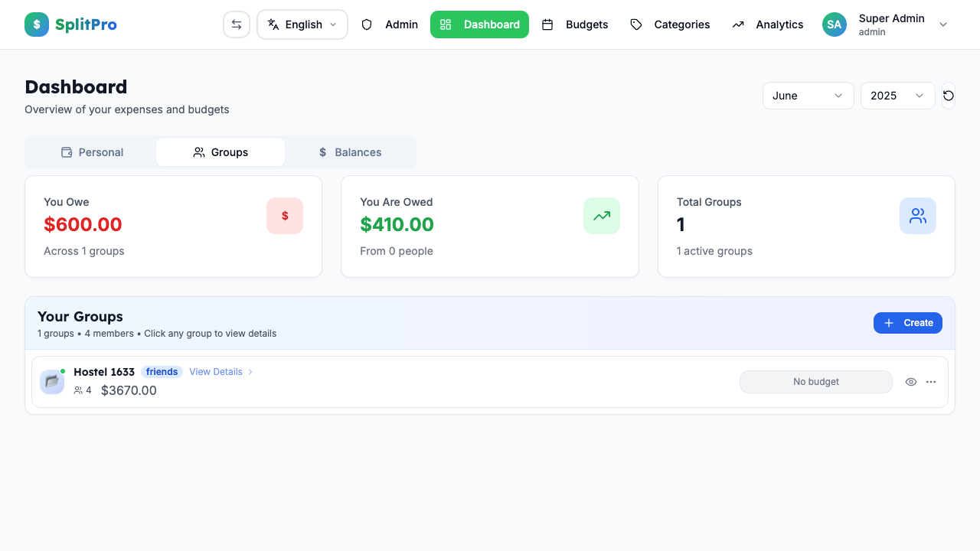Switch to the Balances tab
This screenshot has height=551, width=980.
tap(350, 152)
